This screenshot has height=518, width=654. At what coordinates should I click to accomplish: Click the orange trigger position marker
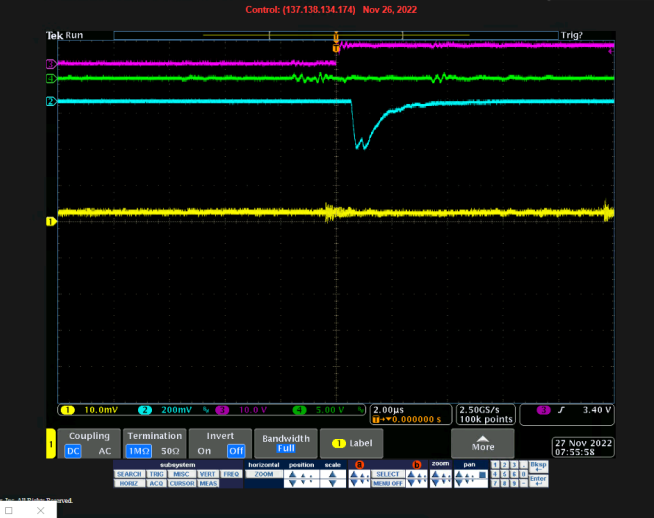pyautogui.click(x=336, y=45)
